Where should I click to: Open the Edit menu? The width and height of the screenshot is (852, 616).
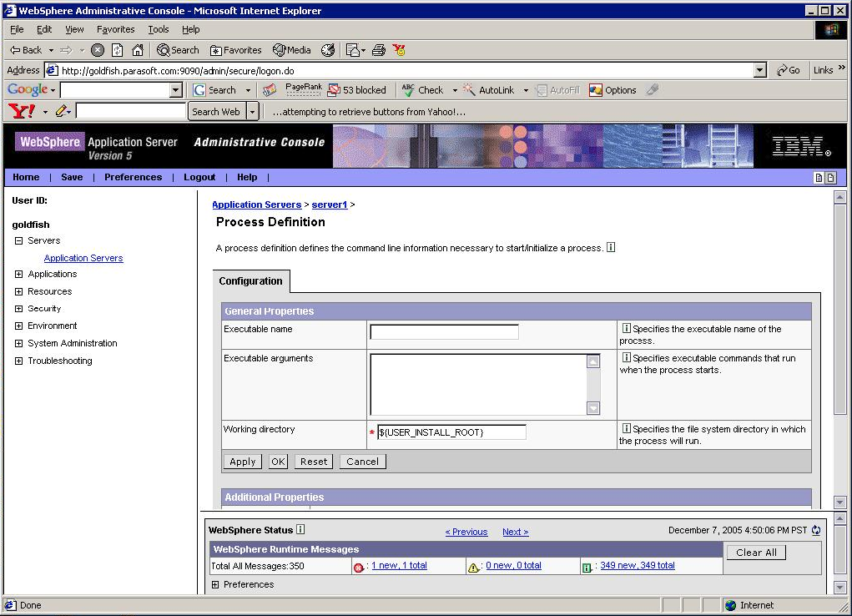click(x=44, y=29)
